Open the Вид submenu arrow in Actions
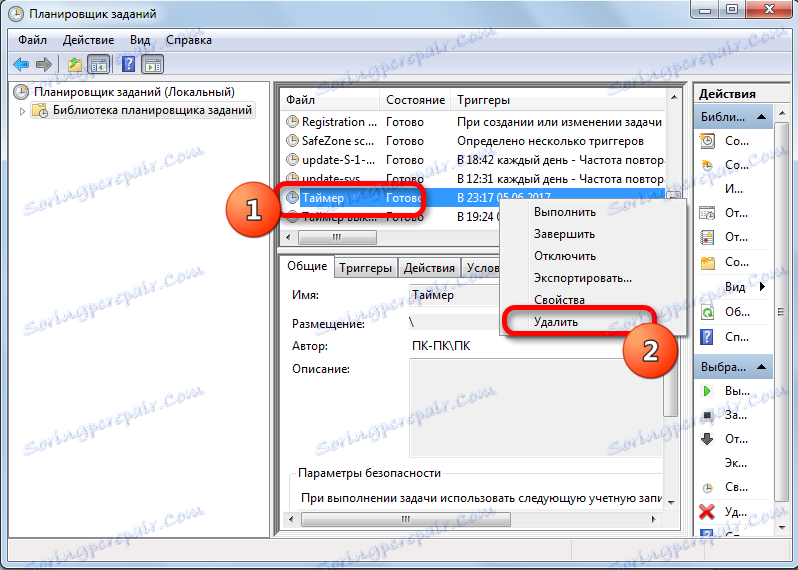The width and height of the screenshot is (798, 570). click(762, 287)
